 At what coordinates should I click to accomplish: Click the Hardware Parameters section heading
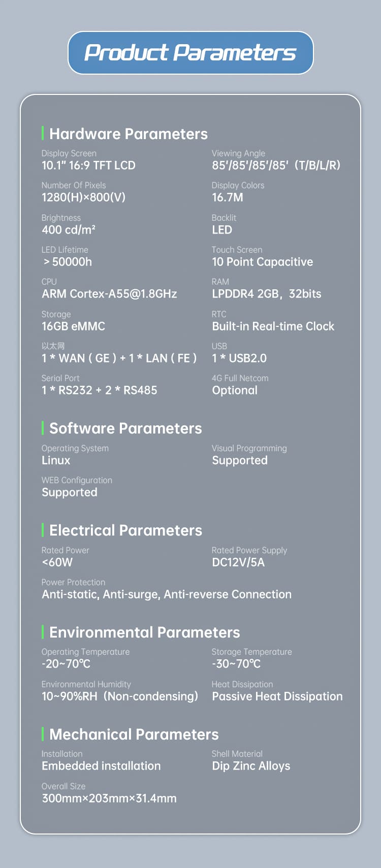point(128,134)
